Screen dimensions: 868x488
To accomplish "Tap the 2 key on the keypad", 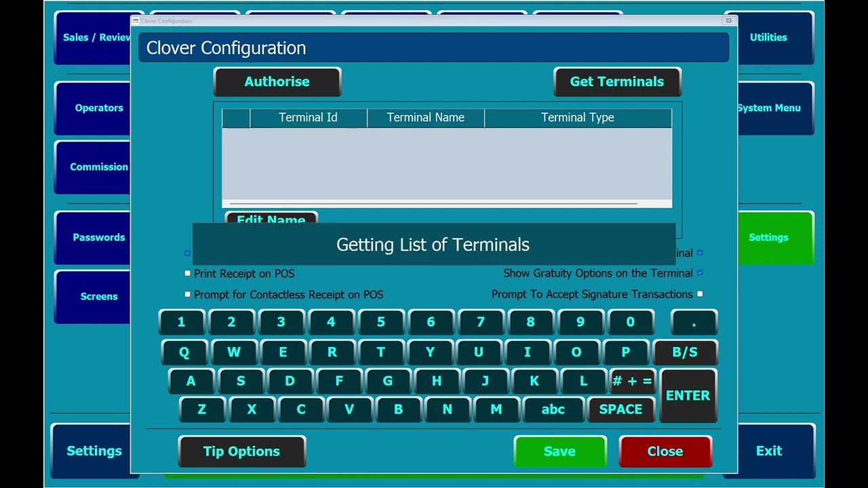I will pos(231,323).
